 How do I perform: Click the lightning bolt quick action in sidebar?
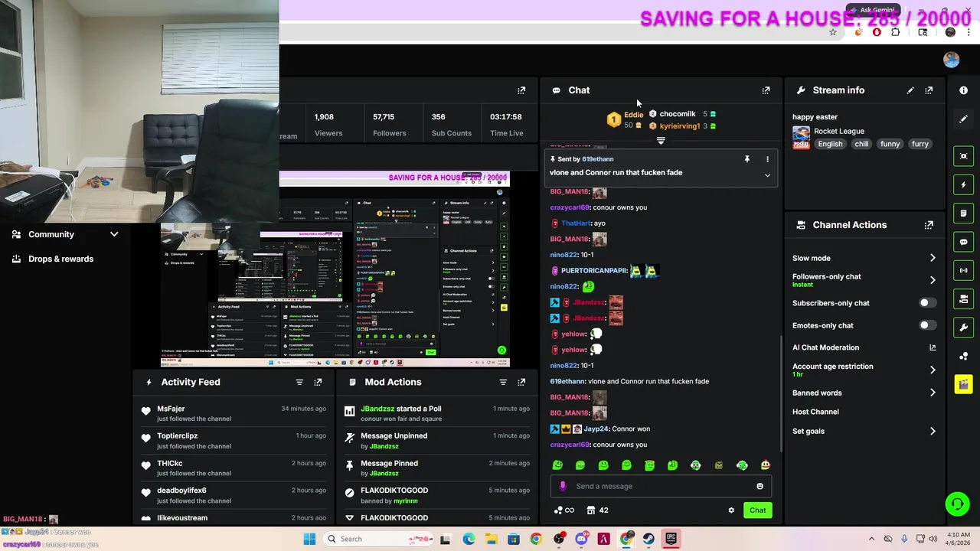[963, 184]
